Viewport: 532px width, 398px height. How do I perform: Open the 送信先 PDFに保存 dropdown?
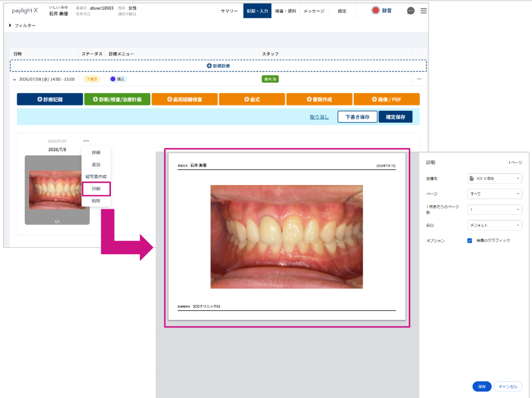pos(494,179)
